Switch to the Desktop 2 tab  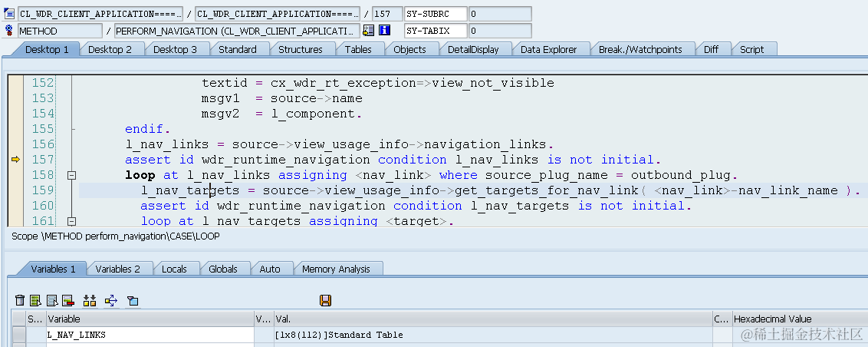[110, 49]
